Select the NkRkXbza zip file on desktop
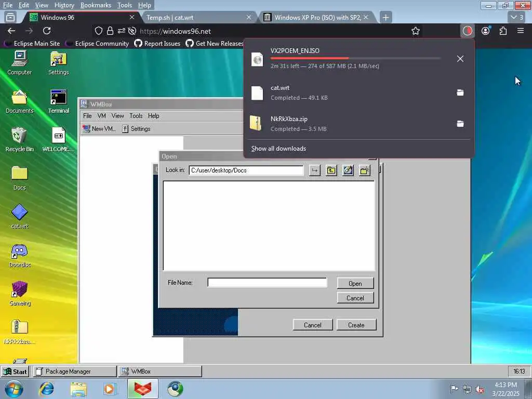This screenshot has width=532, height=399. pos(19,332)
